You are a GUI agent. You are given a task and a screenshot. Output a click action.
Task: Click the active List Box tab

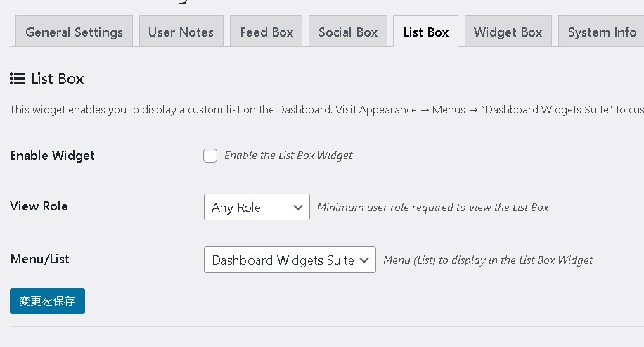pos(426,32)
